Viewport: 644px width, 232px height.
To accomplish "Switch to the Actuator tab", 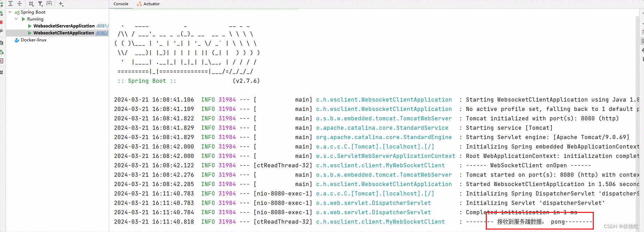I will [148, 4].
